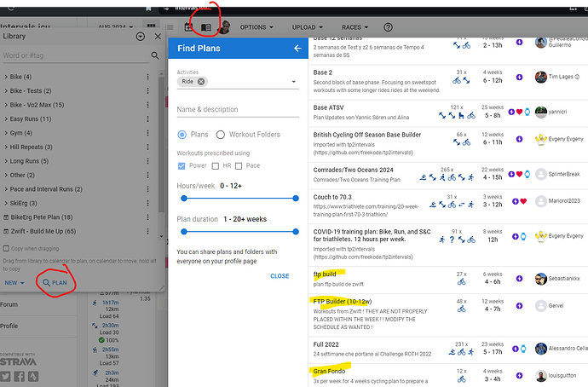
Task: Open Forum in the left sidebar
Action: 9,304
